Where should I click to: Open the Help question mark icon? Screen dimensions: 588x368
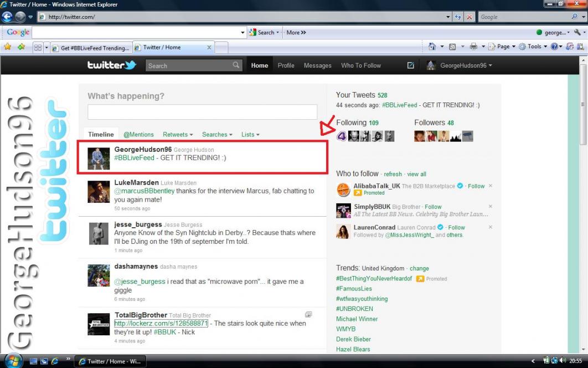pos(554,47)
